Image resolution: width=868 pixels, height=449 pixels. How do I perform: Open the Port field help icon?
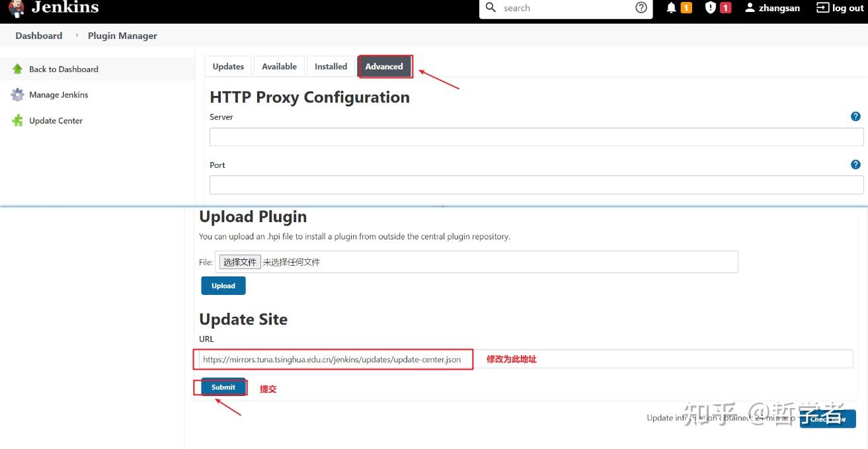tap(855, 164)
